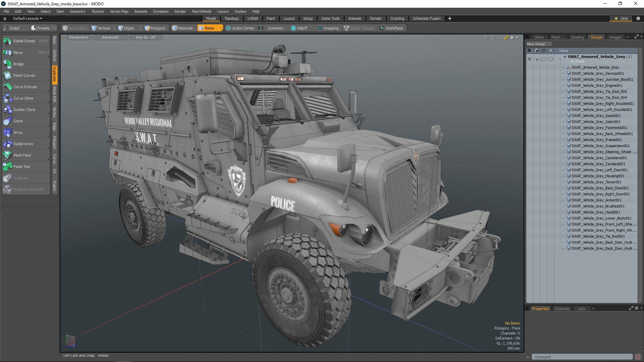Toggle Ray GL Off button
The image size is (644, 362).
click(x=146, y=38)
